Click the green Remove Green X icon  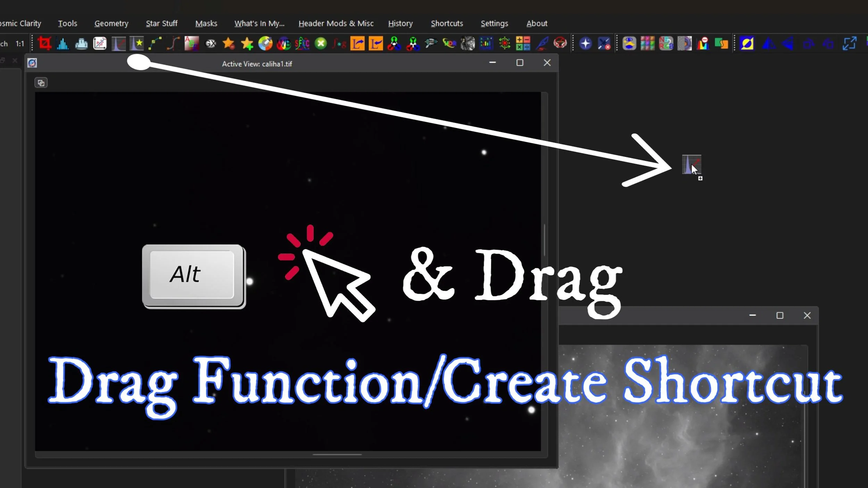321,43
